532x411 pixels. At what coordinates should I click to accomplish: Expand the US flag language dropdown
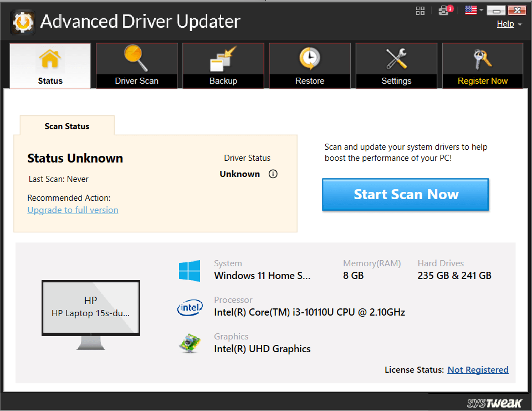pos(474,10)
